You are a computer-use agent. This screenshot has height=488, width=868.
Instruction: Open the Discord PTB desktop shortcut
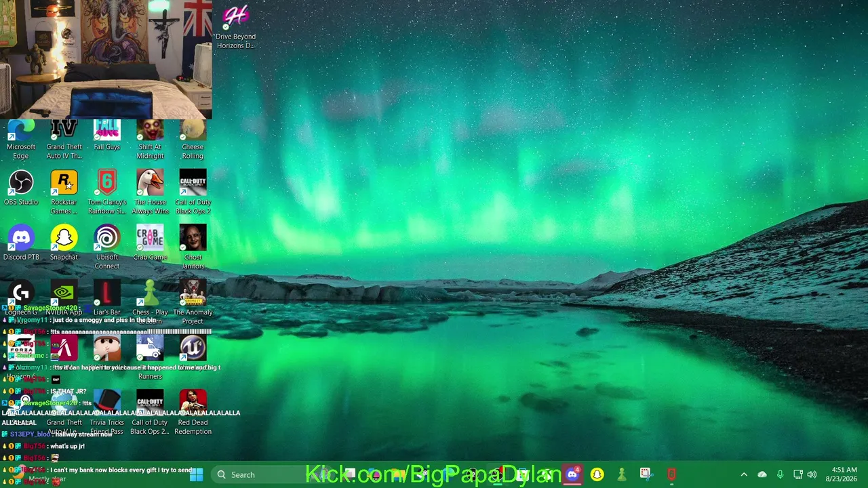click(21, 243)
